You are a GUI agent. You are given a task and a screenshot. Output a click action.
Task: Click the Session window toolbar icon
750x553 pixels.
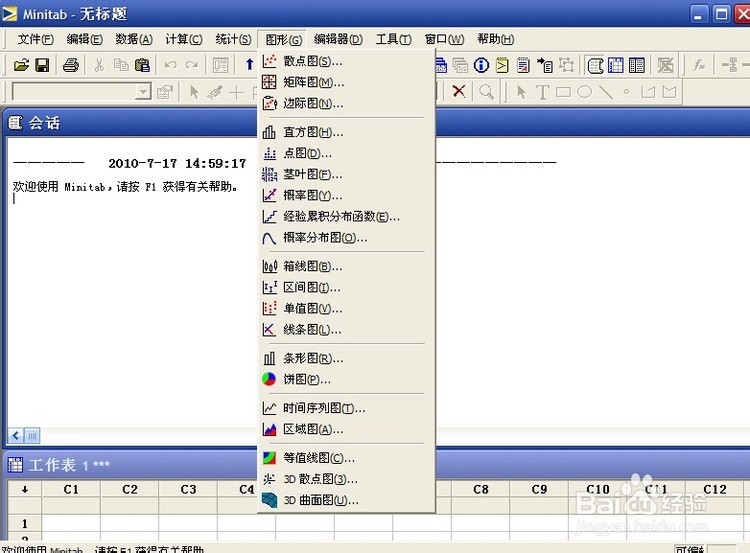(595, 65)
